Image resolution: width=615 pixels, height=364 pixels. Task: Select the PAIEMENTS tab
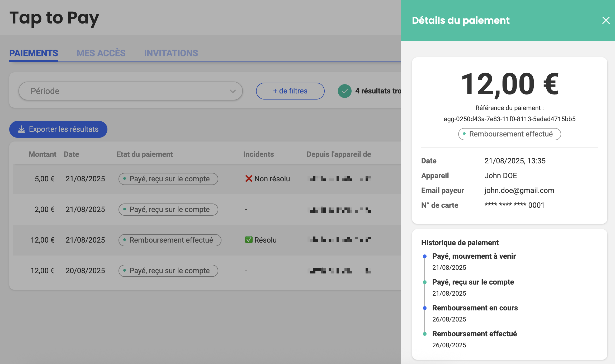click(x=34, y=53)
